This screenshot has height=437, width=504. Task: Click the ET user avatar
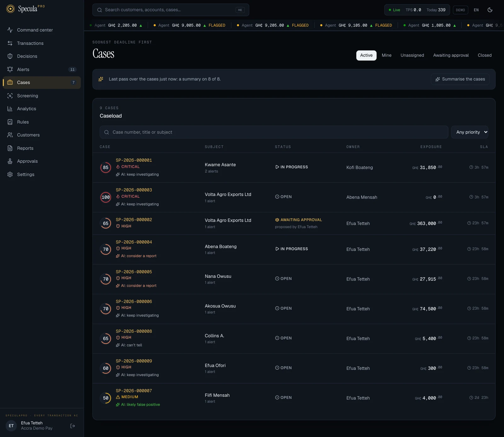11,426
